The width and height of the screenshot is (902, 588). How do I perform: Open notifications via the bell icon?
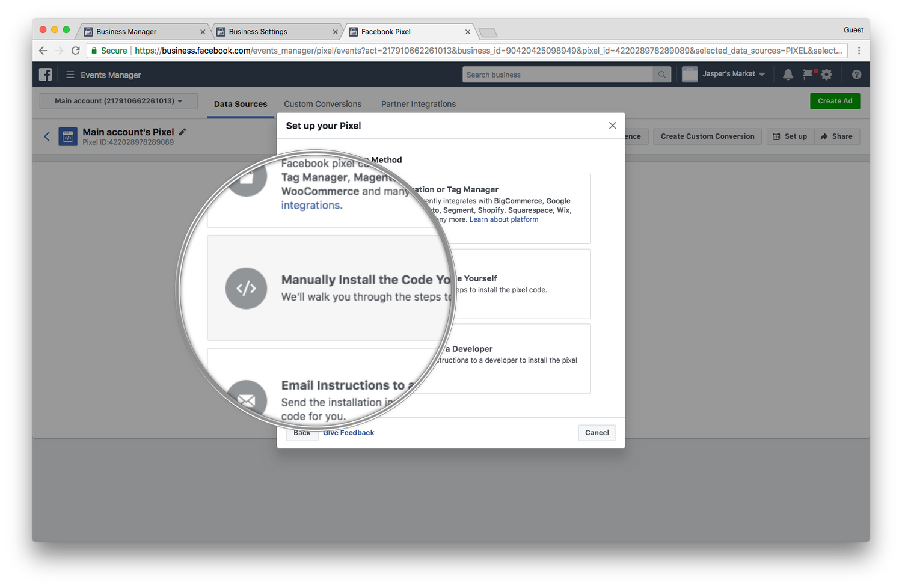pyautogui.click(x=788, y=74)
